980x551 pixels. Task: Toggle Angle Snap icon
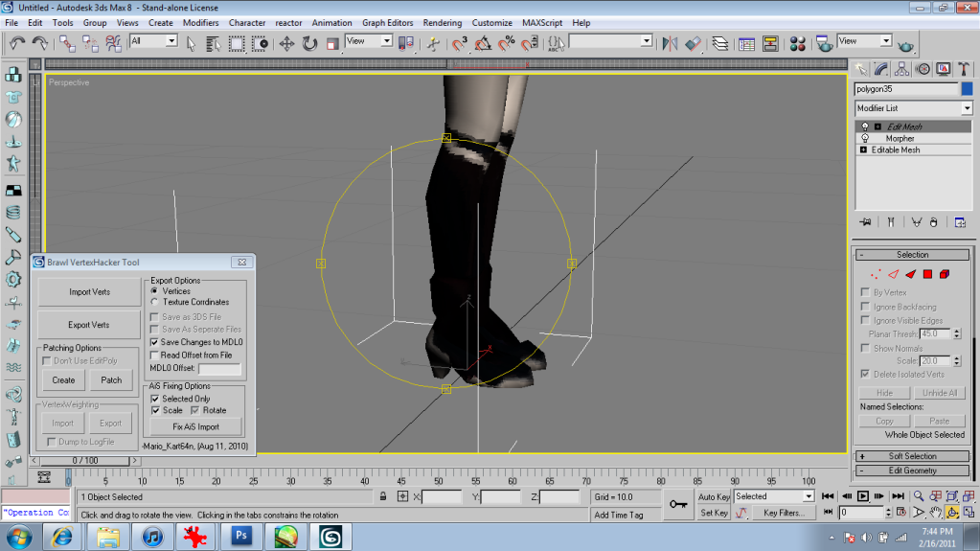[x=483, y=43]
